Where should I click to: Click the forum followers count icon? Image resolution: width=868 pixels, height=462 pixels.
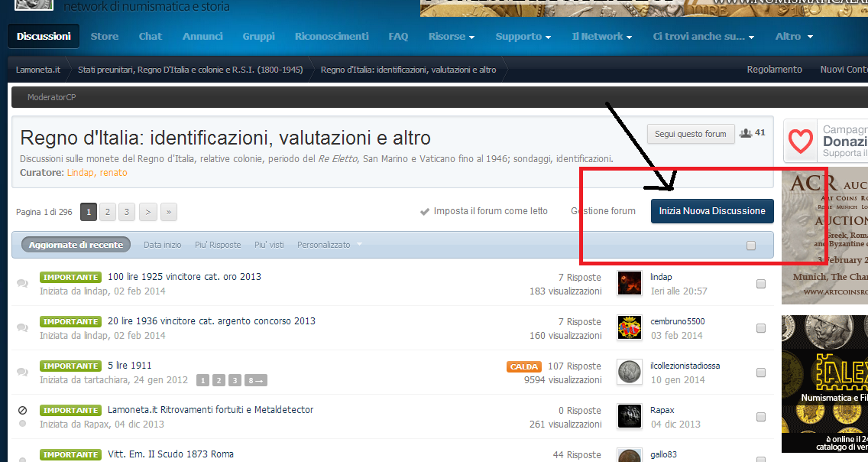(x=747, y=133)
